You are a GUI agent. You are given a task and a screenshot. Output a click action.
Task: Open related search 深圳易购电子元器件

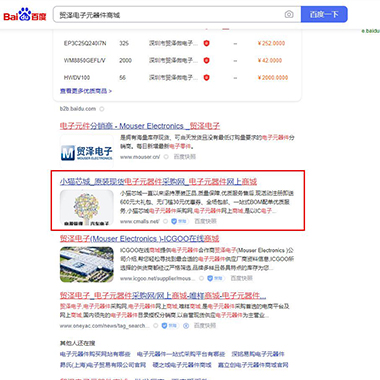258,354
